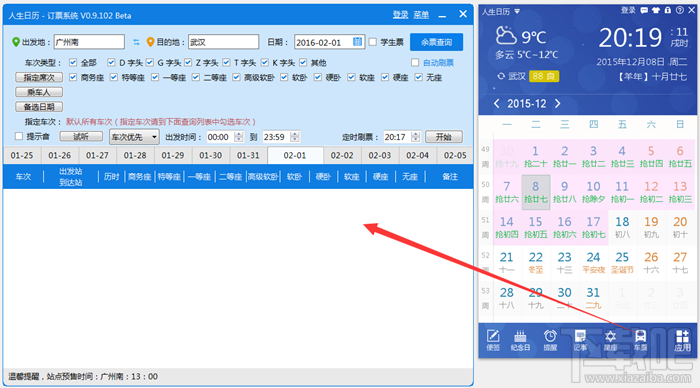The width and height of the screenshot is (700, 388).
Task: Click the 日期 field showing 2016-02-01
Action: pos(329,42)
